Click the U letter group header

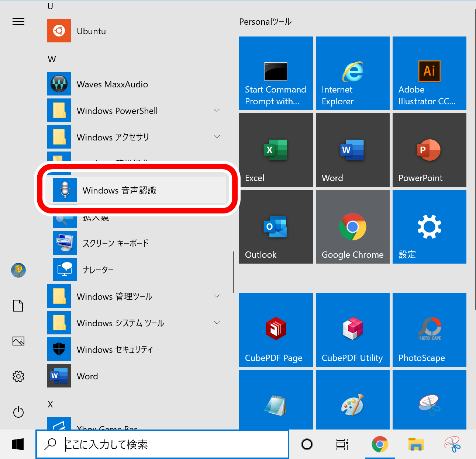click(x=51, y=6)
